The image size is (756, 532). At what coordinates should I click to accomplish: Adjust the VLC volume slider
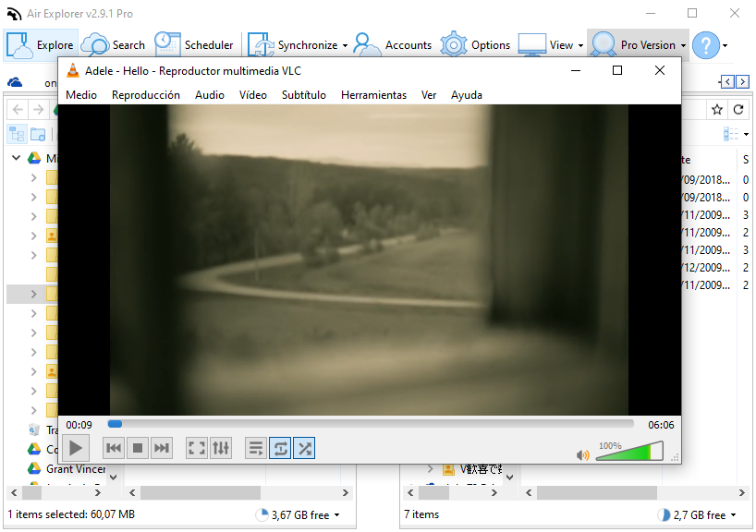click(x=629, y=452)
